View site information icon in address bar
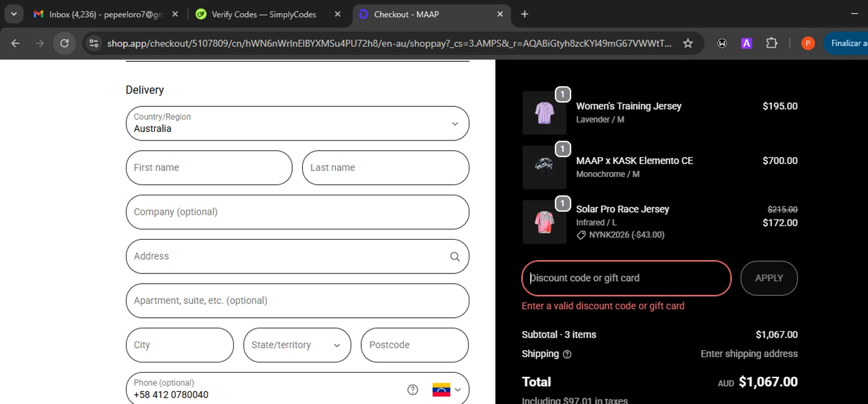Screen dimensions: 868x404 coord(94,43)
